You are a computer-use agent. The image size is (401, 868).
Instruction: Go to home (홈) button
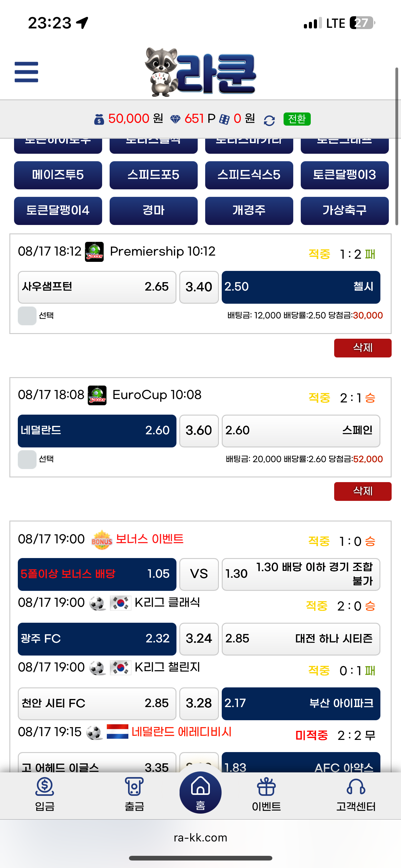pos(200,792)
